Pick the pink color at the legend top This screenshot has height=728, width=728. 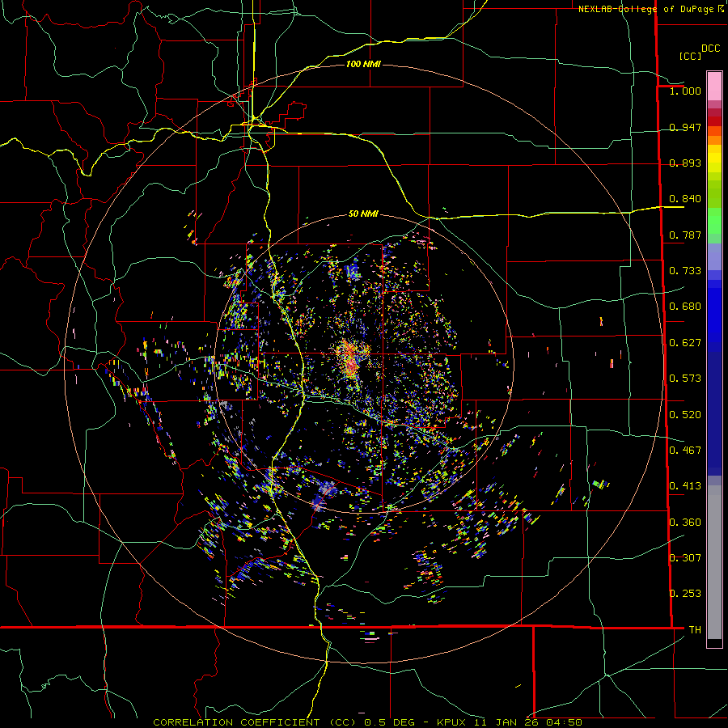(714, 86)
